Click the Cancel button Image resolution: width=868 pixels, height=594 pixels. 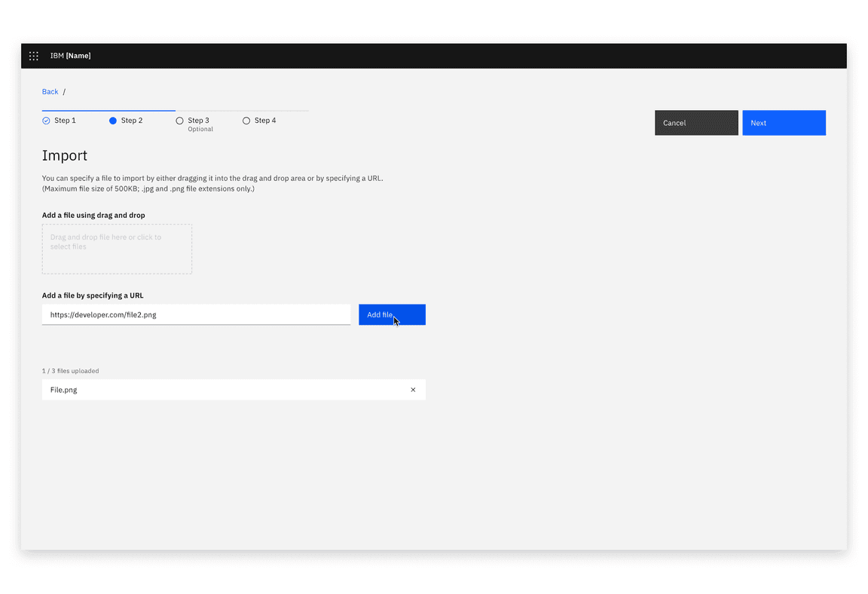[x=695, y=122]
